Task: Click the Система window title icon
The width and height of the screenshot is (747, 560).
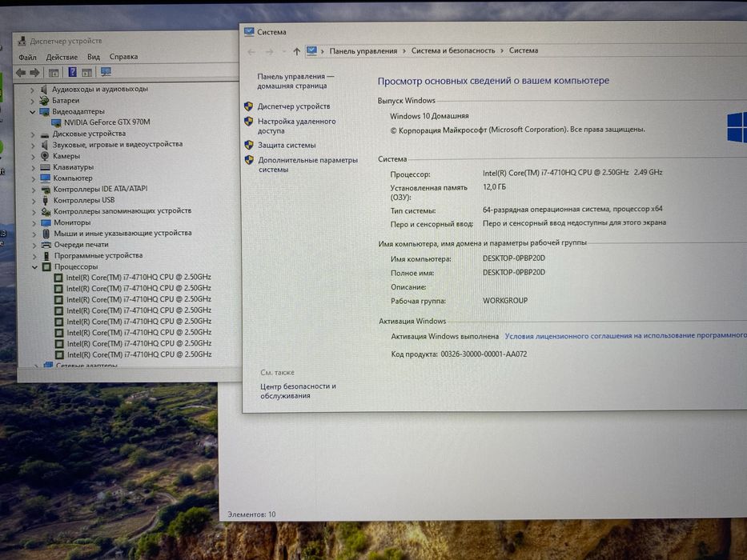Action: click(249, 32)
